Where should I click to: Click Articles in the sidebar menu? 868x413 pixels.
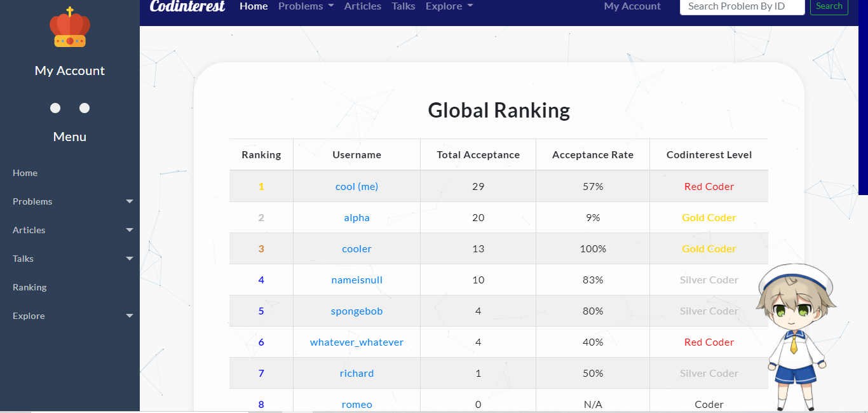pos(29,230)
